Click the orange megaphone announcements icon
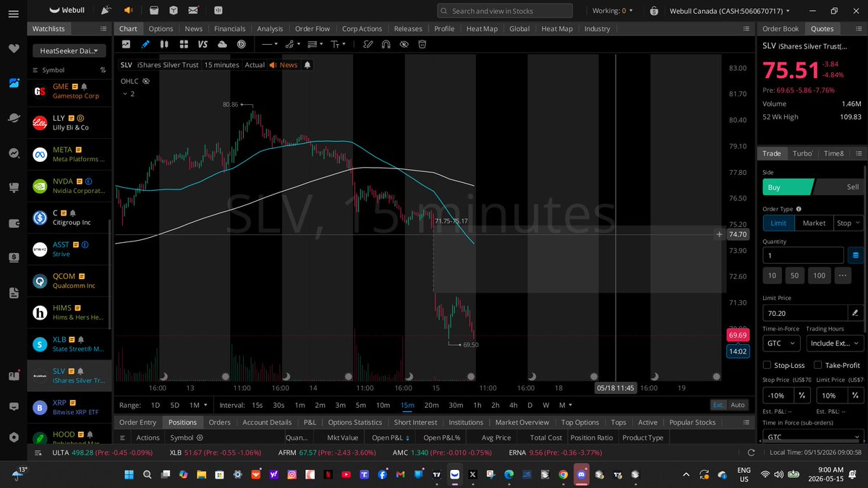868x488 pixels. 128,11
